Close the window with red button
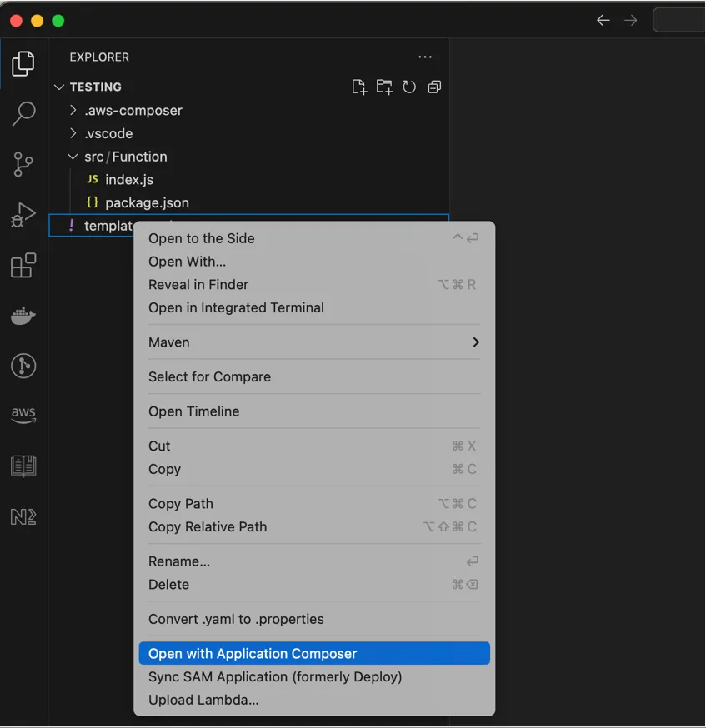Viewport: 706px width, 728px height. (x=17, y=21)
